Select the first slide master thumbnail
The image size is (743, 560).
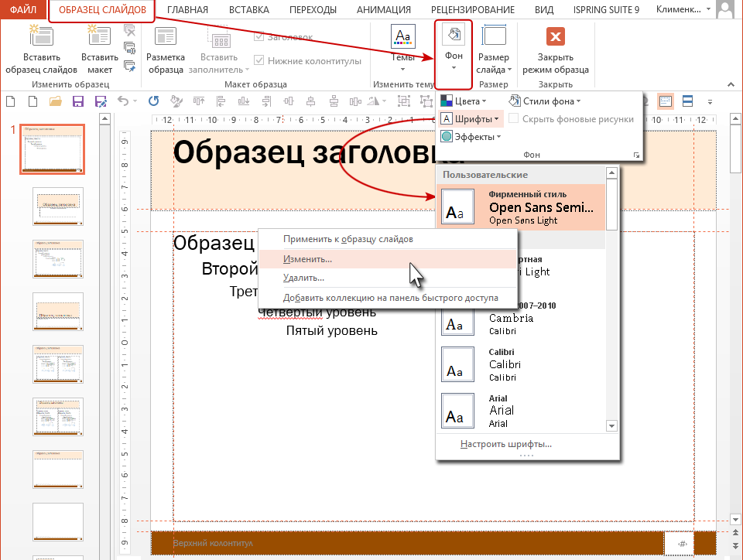tap(53, 149)
